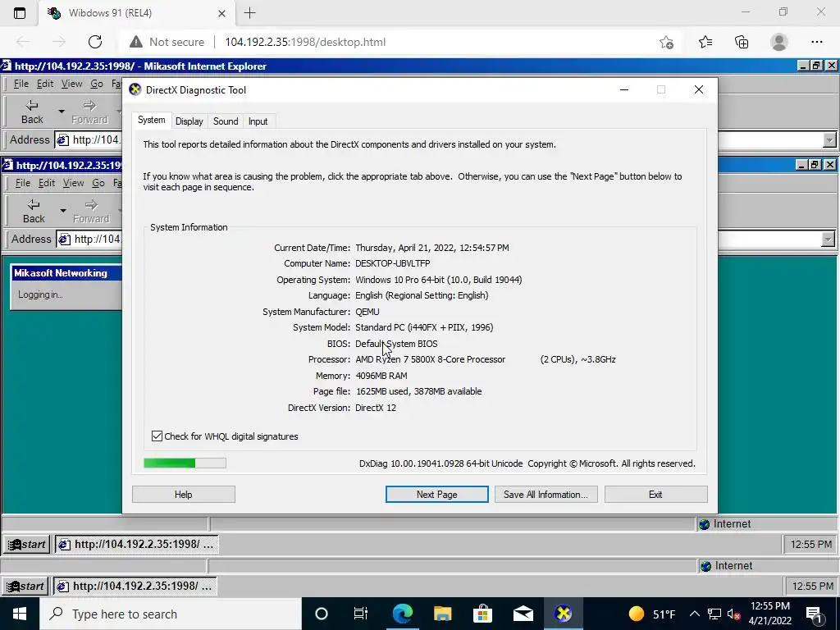Click Back arrow in second Internet Explorer window
The height and width of the screenshot is (630, 840).
click(34, 211)
